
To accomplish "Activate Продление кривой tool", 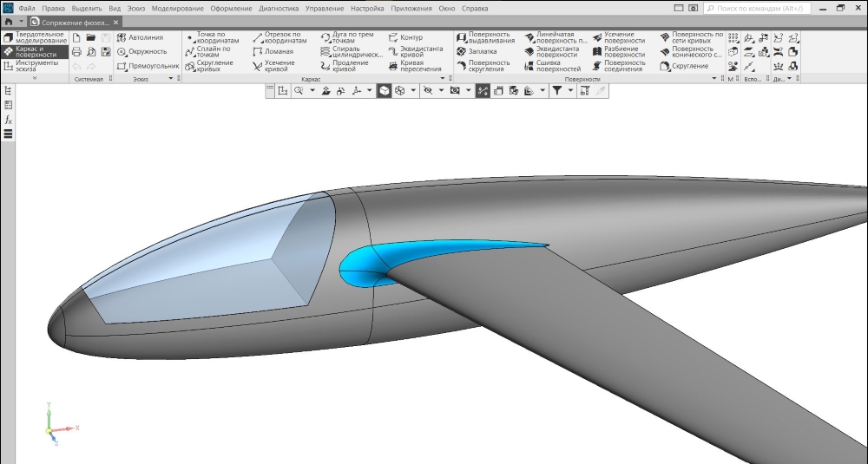I will click(345, 66).
